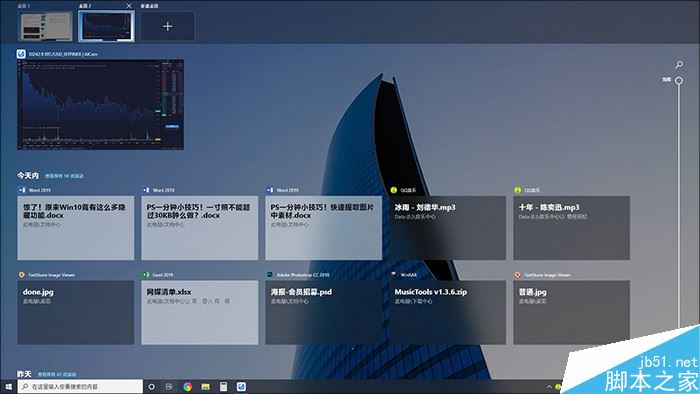View all 42 activities link beside 昨天
Image resolution: width=700 pixels, height=394 pixels.
(x=57, y=374)
